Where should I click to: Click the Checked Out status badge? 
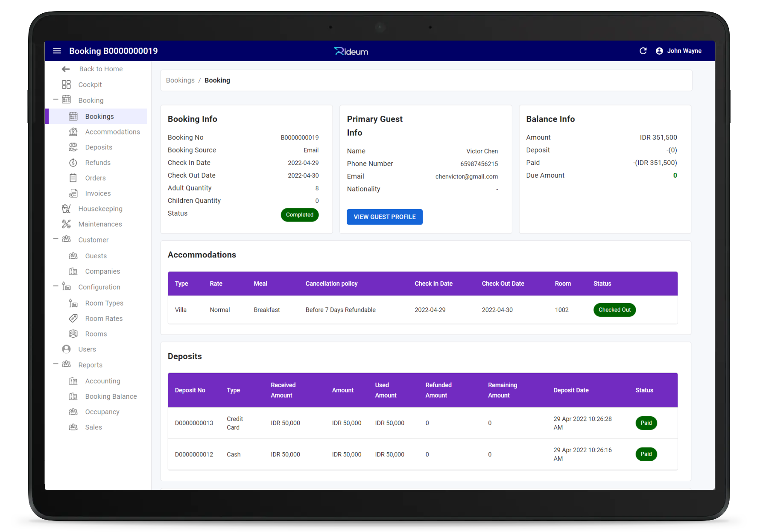tap(614, 310)
